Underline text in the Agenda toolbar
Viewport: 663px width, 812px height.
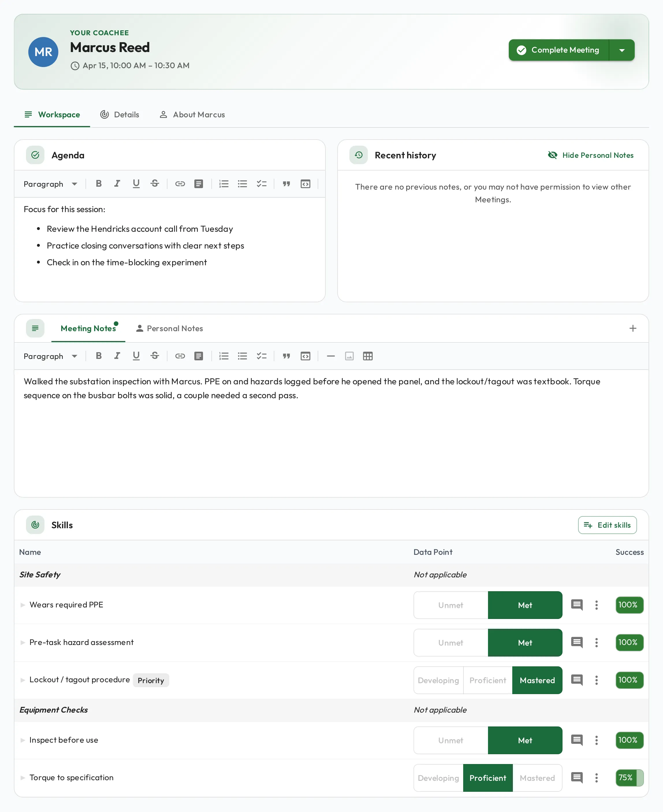[136, 184]
